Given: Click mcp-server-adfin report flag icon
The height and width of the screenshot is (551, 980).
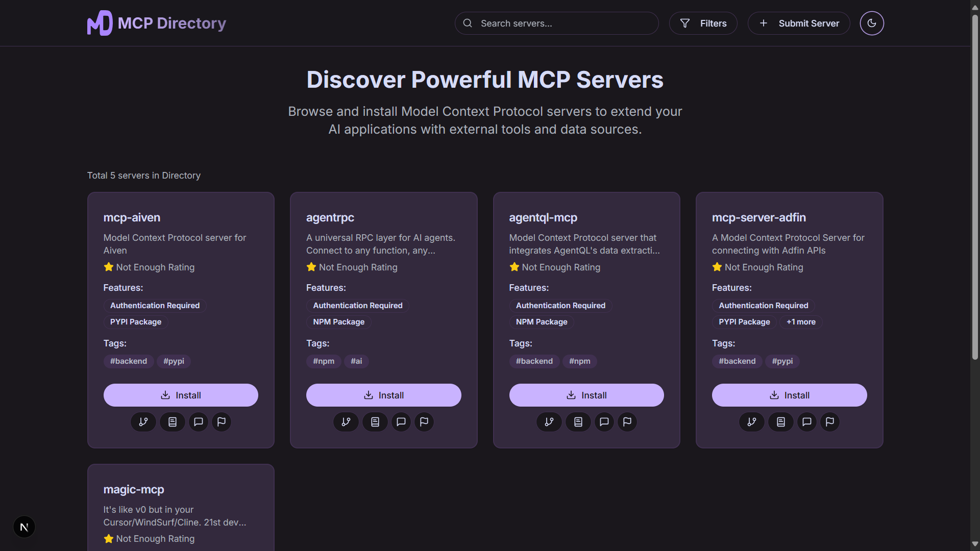Looking at the screenshot, I should [x=830, y=422].
